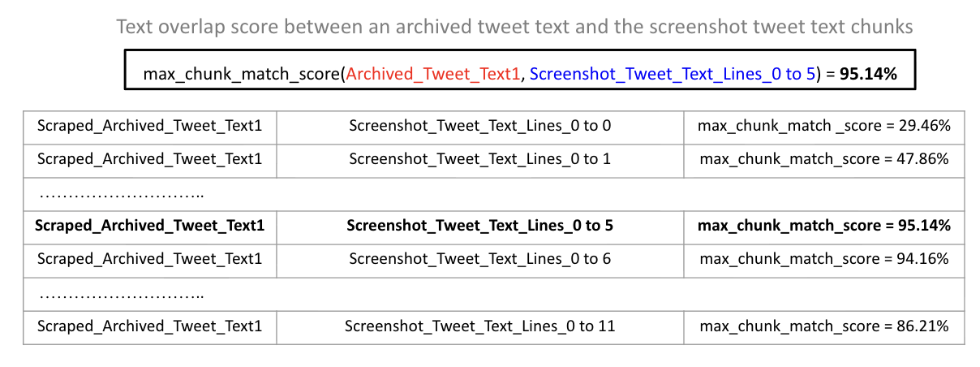Select the bold Screenshot_Tweet_Text_Lines_0 to 5 table cell
980x367 pixels.
pos(479,225)
